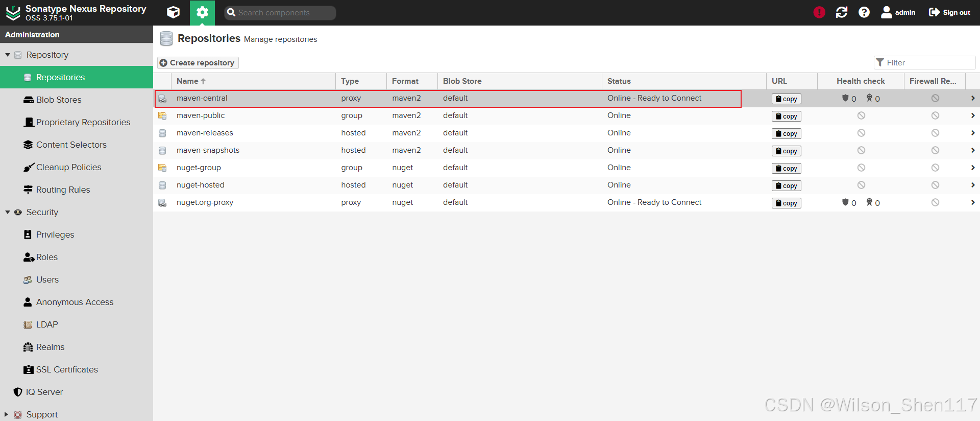Collapse the Repository tree section
This screenshot has width=980, height=421.
8,55
